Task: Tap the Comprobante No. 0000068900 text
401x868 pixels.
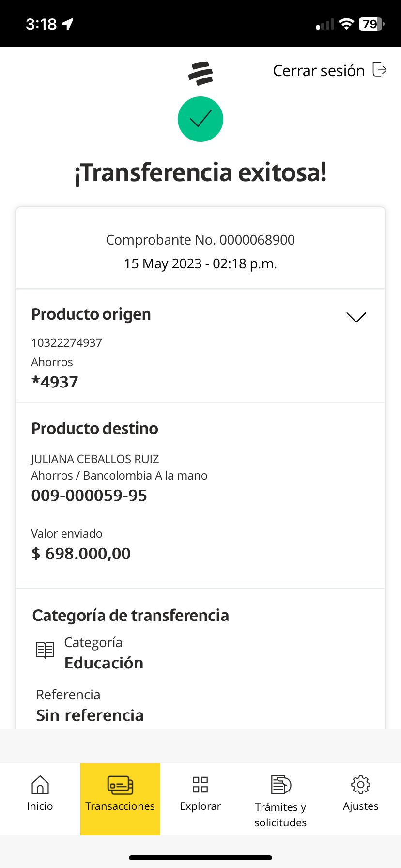Action: [200, 240]
